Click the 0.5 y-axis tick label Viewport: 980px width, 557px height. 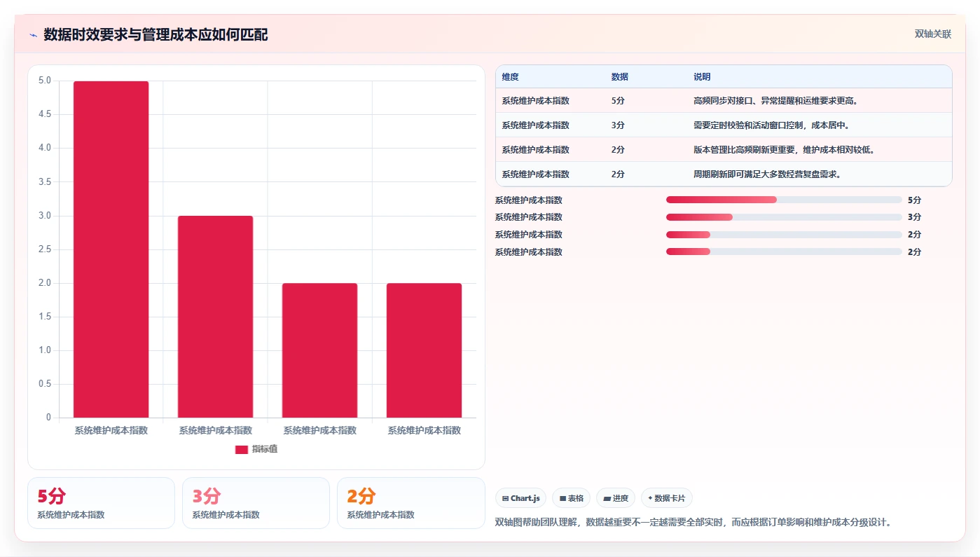click(x=45, y=384)
